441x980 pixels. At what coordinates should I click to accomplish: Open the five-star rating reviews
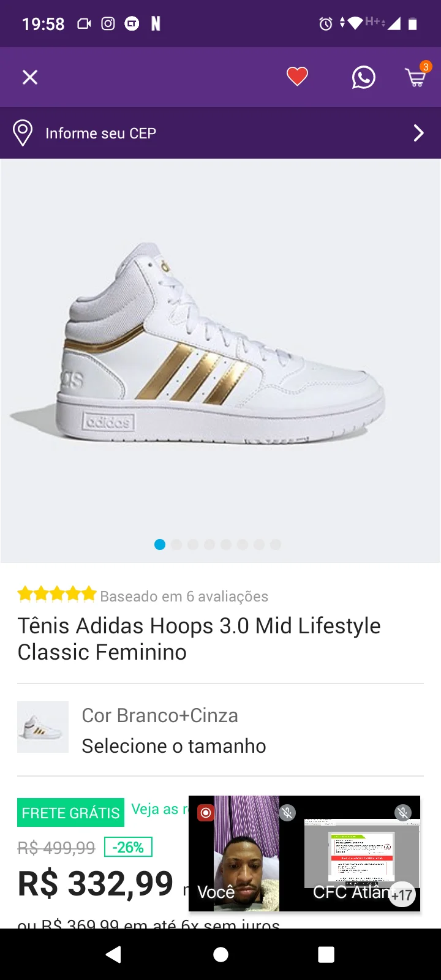click(57, 594)
